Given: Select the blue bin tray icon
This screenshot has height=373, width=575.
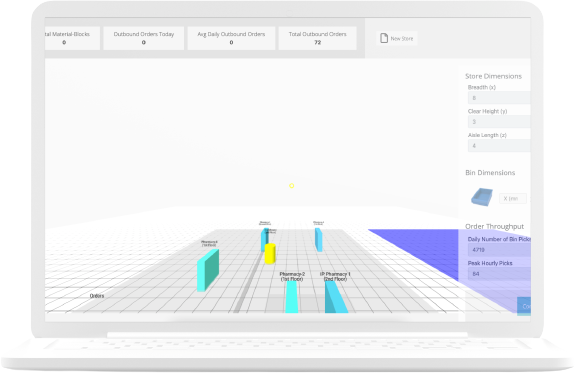Looking at the screenshot, I should tap(482, 197).
